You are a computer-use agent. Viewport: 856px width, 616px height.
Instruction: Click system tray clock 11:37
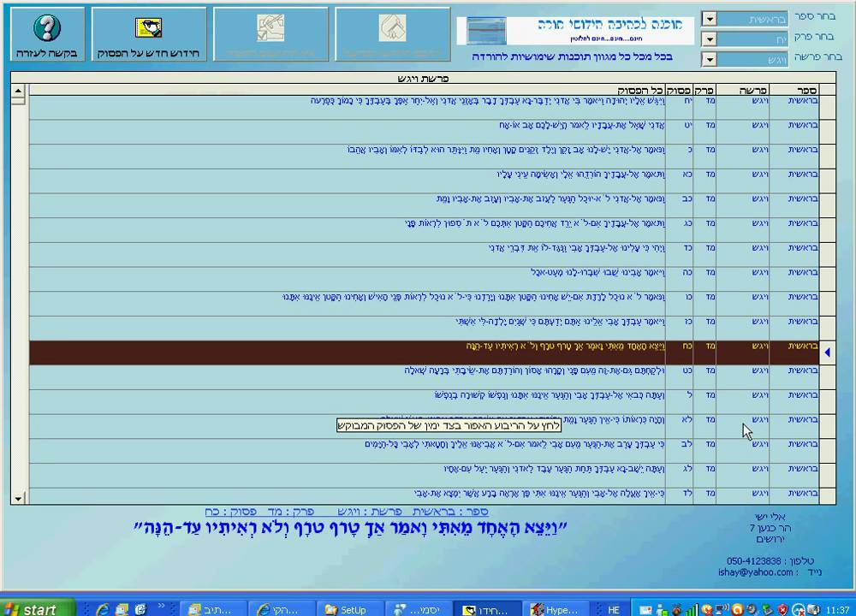click(x=837, y=610)
